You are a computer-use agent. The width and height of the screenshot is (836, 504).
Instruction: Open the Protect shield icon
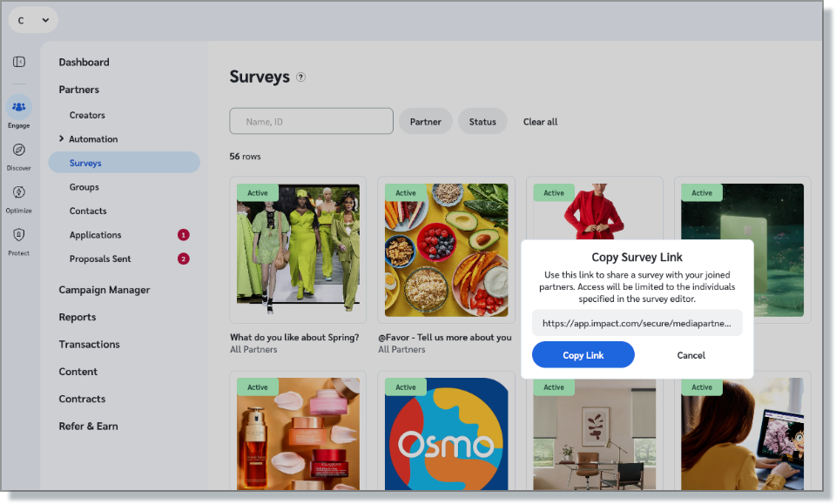coord(18,235)
